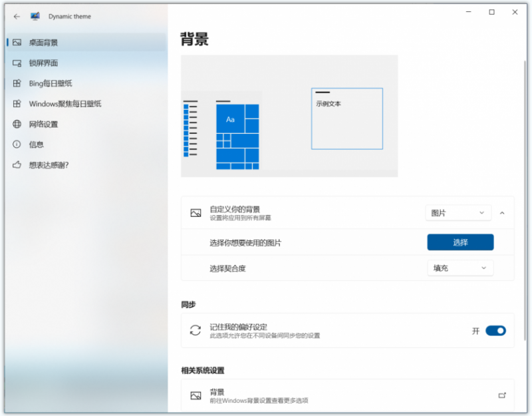Click the 相关系统设置 heading
Image resolution: width=532 pixels, height=416 pixels.
(x=203, y=371)
